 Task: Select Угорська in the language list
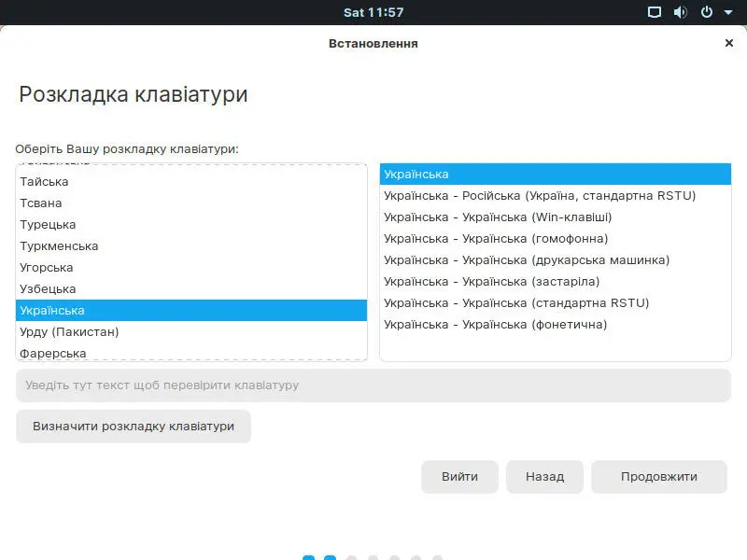[191, 268]
